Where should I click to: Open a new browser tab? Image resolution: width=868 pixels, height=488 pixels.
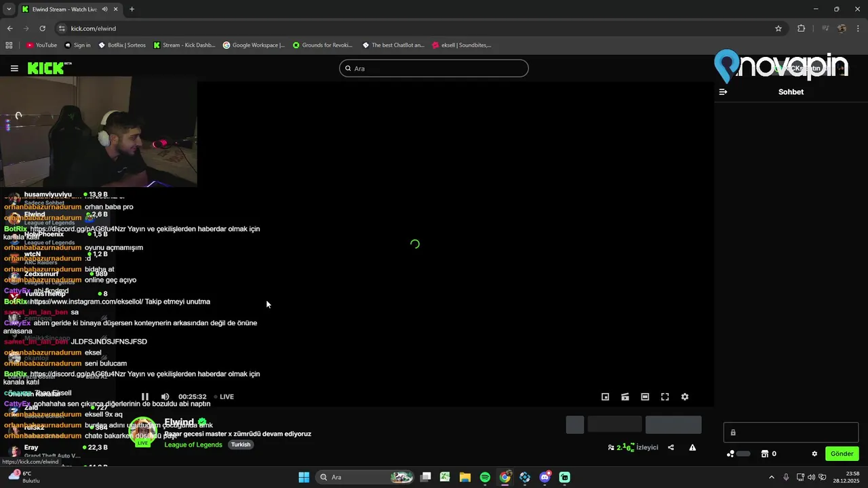tap(132, 9)
